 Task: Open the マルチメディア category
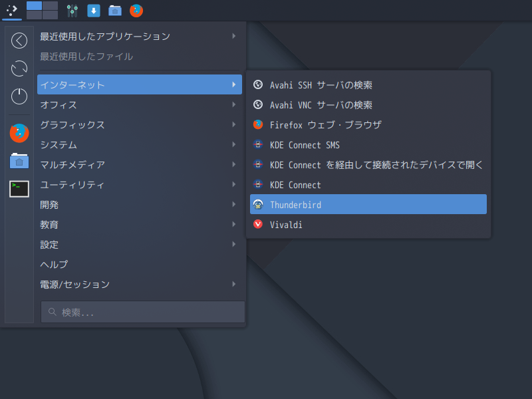tap(140, 164)
